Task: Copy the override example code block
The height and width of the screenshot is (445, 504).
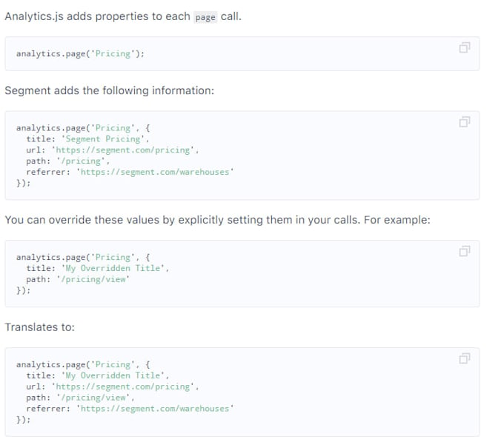Action: click(x=464, y=252)
